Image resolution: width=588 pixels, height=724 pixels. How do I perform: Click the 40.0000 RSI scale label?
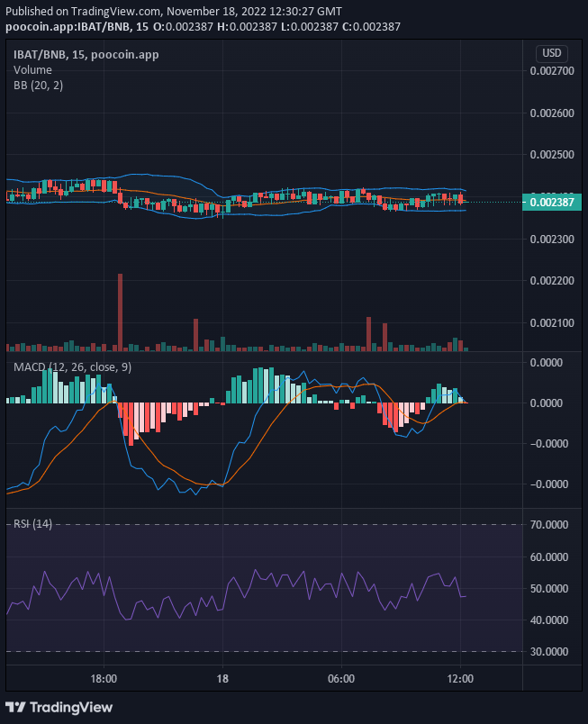549,620
